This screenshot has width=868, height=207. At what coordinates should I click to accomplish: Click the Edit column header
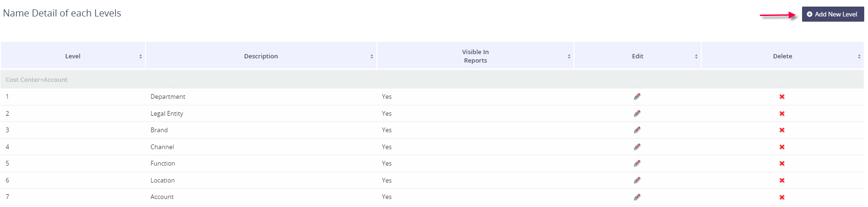click(637, 56)
